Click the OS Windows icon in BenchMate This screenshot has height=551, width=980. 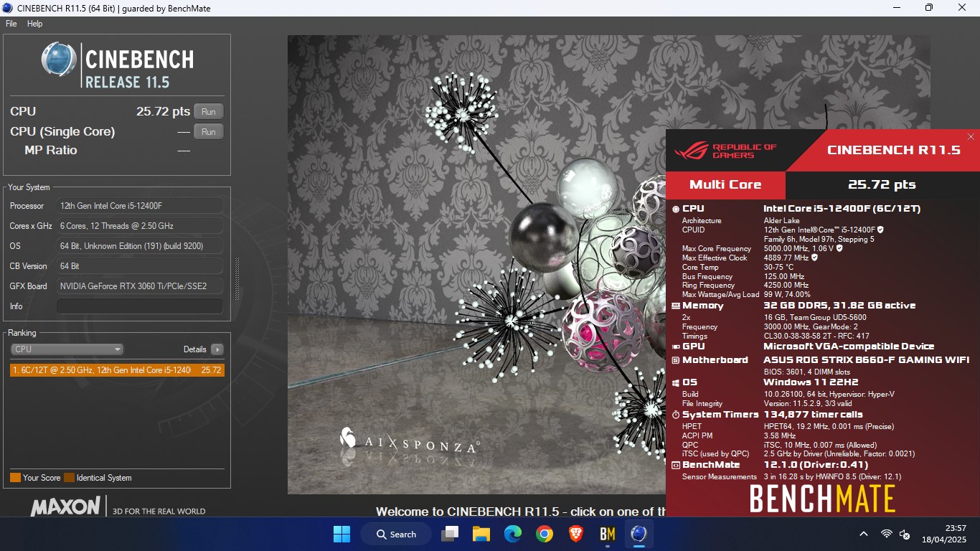[x=676, y=382]
